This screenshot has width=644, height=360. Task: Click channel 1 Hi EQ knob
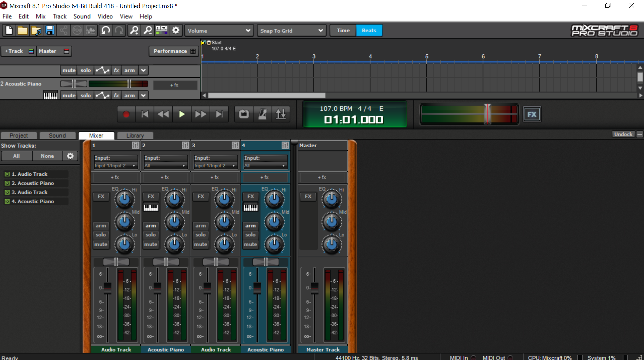125,199
